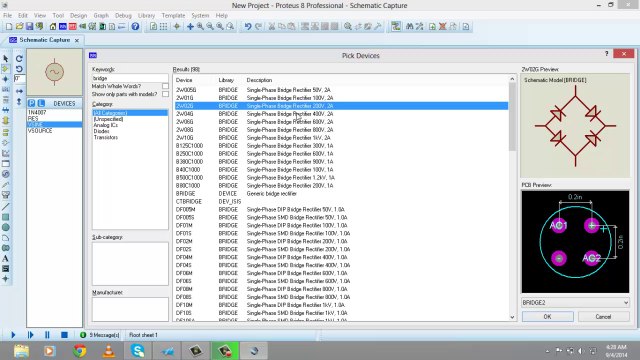Select the 2D line graphics tool
The height and width of the screenshot is (360, 640).
[5, 207]
